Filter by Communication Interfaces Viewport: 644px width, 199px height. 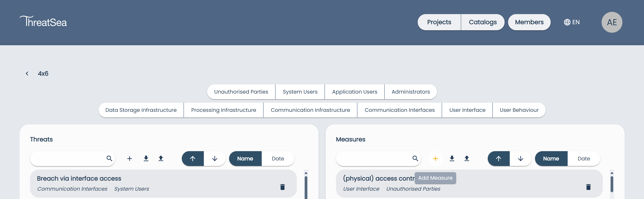point(399,110)
